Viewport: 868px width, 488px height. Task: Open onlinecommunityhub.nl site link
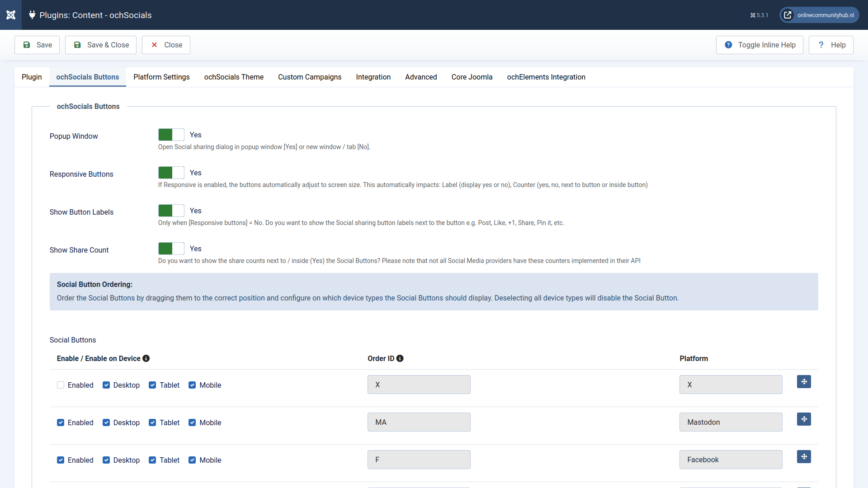(x=819, y=15)
